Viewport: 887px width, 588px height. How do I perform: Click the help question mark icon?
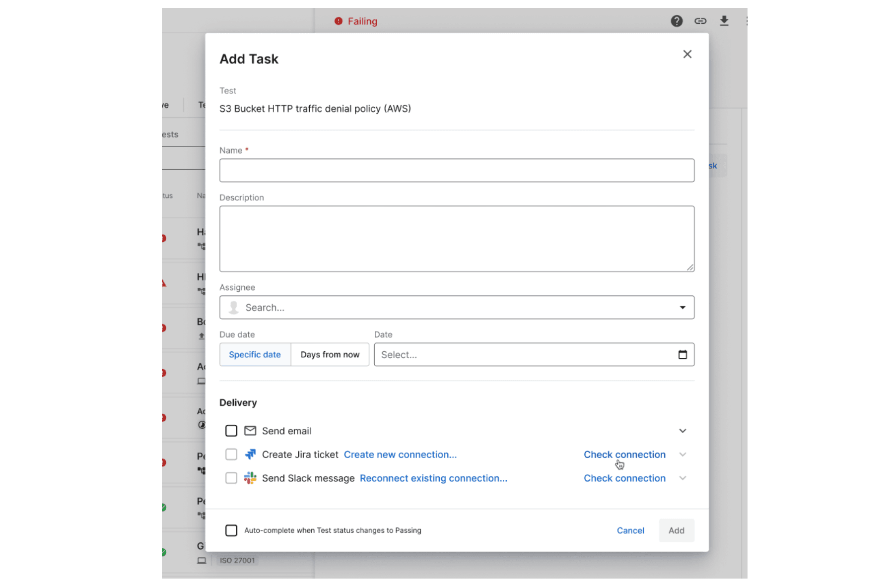tap(677, 21)
